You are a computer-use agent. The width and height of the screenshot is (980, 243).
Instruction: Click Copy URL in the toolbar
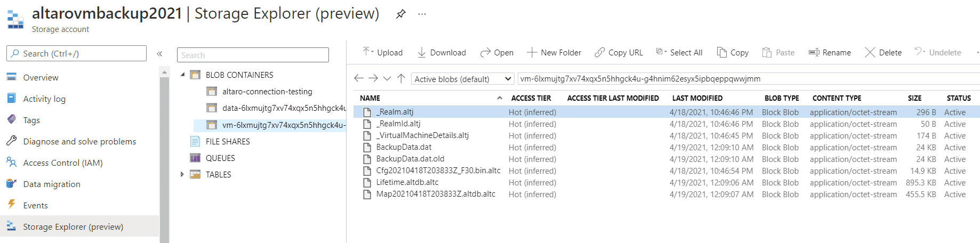pyautogui.click(x=619, y=52)
